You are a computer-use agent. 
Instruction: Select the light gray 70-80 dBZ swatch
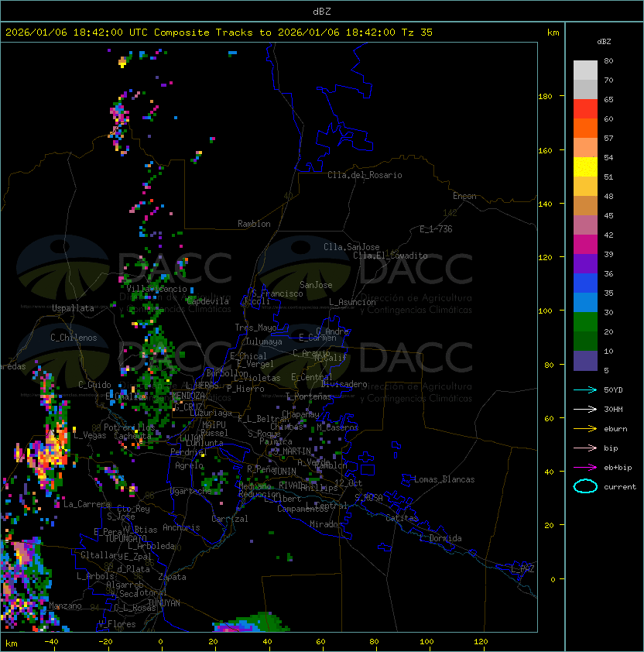[x=585, y=70]
